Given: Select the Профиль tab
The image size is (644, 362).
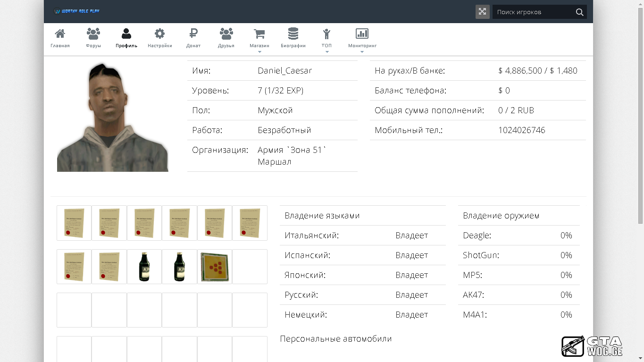Looking at the screenshot, I should (126, 38).
